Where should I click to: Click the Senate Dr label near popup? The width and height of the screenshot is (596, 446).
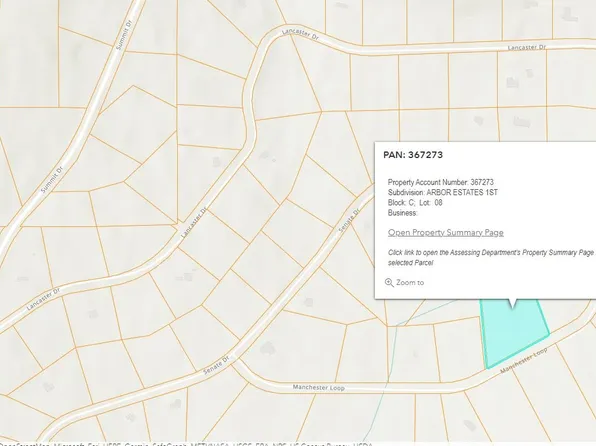tap(349, 221)
